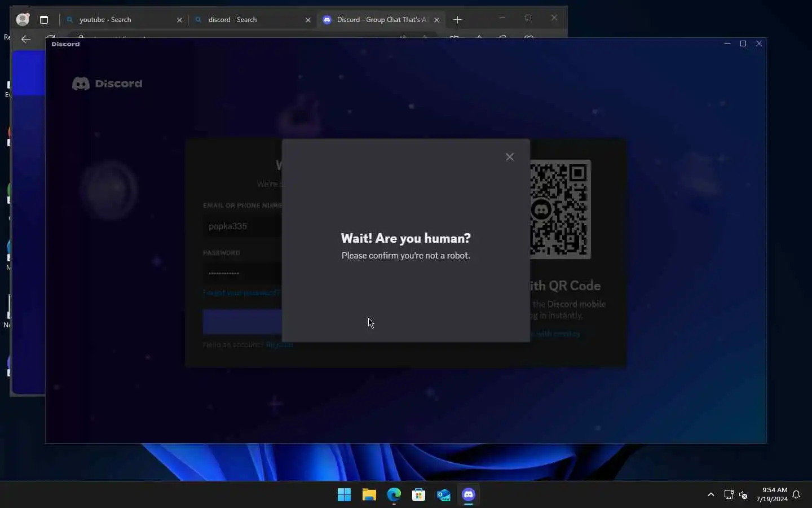Click the Discord logo in the login page
Image resolution: width=812 pixels, height=508 pixels.
tap(107, 84)
